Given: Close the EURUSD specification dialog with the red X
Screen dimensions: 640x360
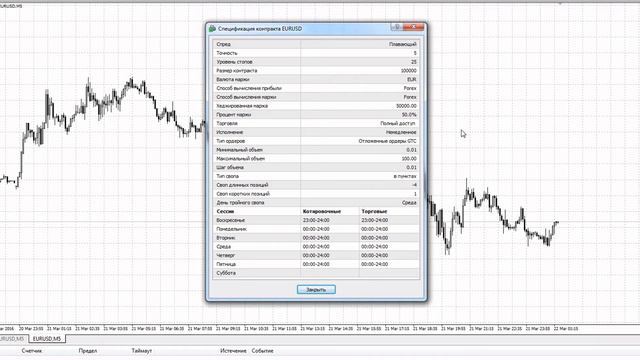Looking at the screenshot, I should click(414, 27).
